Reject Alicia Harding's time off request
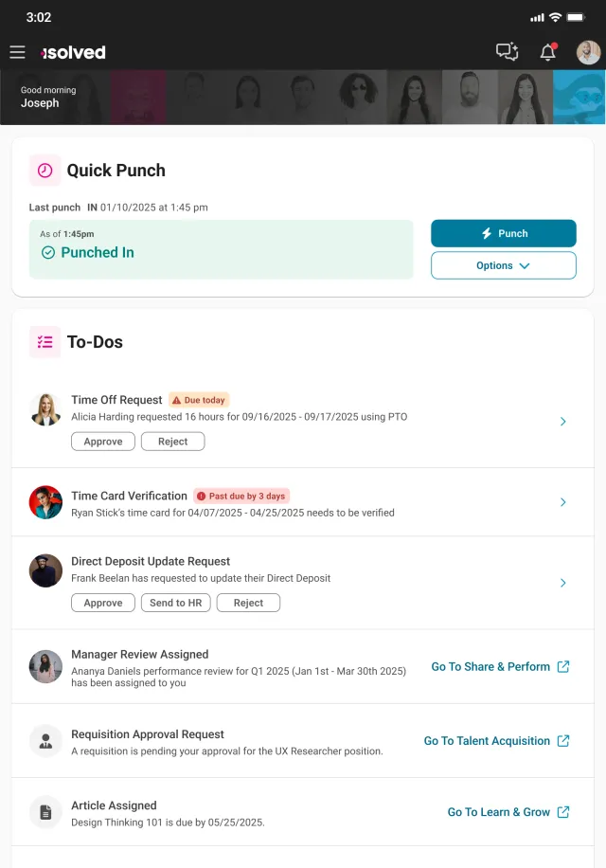 tap(173, 442)
